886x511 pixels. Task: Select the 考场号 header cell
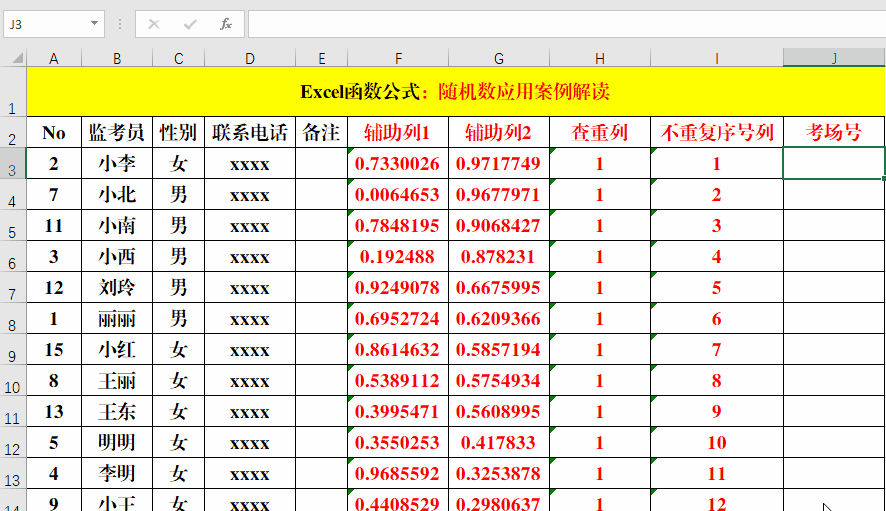(x=834, y=132)
